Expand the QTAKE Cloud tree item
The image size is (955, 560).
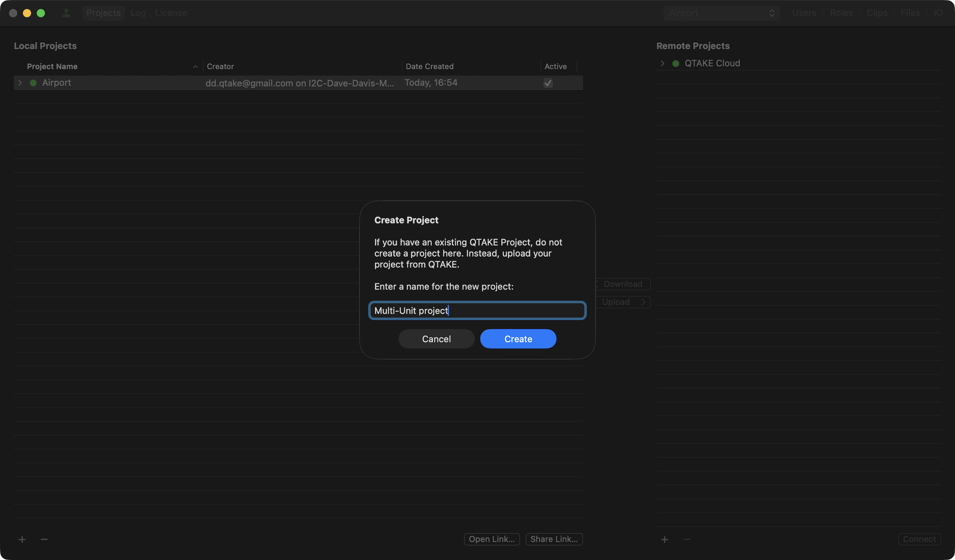coord(662,64)
